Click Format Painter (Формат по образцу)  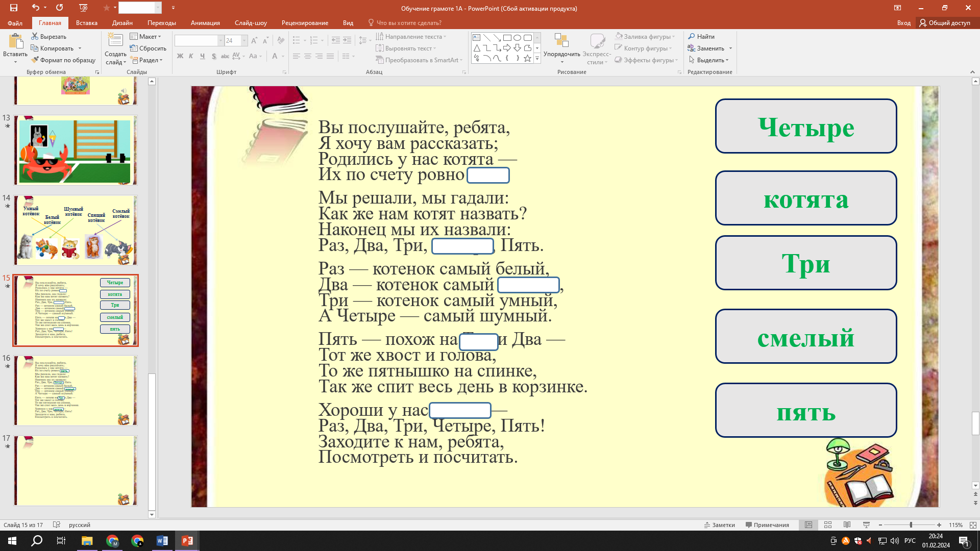point(63,60)
